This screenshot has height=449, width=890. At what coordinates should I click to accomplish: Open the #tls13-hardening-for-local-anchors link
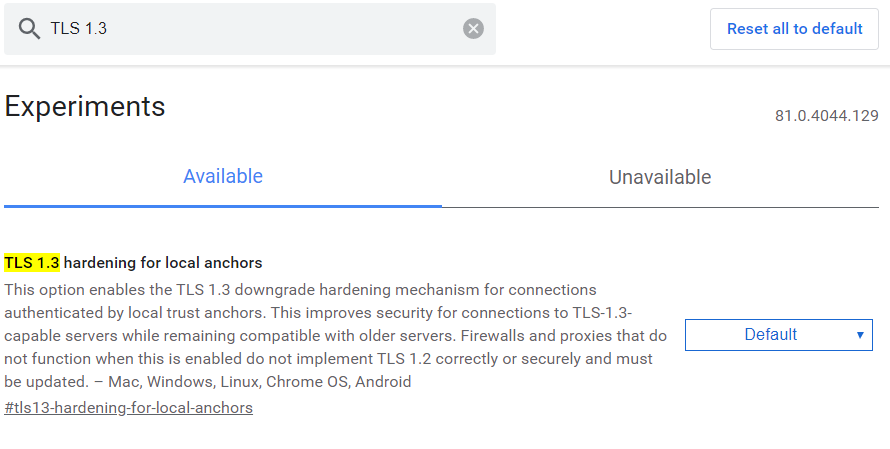click(128, 408)
